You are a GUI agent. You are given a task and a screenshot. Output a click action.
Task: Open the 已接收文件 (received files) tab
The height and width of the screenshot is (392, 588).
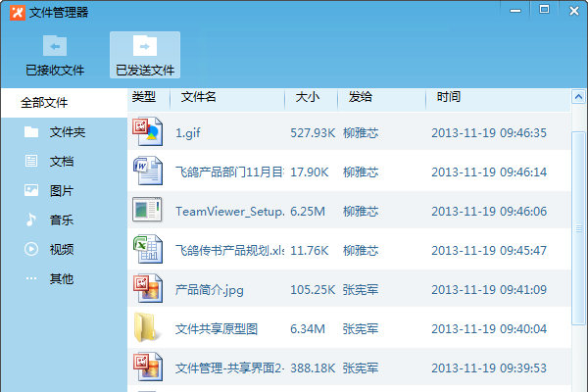(x=55, y=55)
